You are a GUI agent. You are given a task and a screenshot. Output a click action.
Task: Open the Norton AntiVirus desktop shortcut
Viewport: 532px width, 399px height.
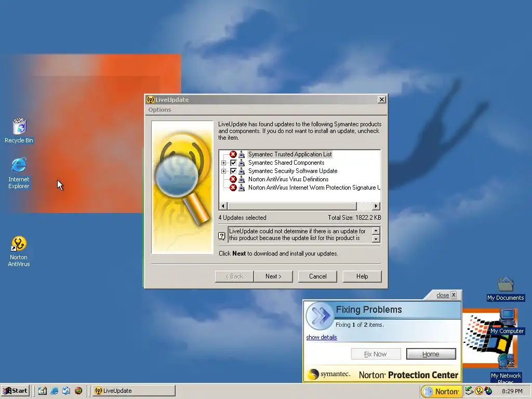click(x=19, y=251)
